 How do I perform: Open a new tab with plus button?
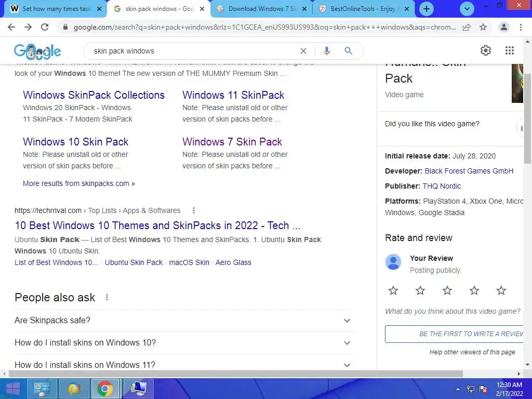427,9
